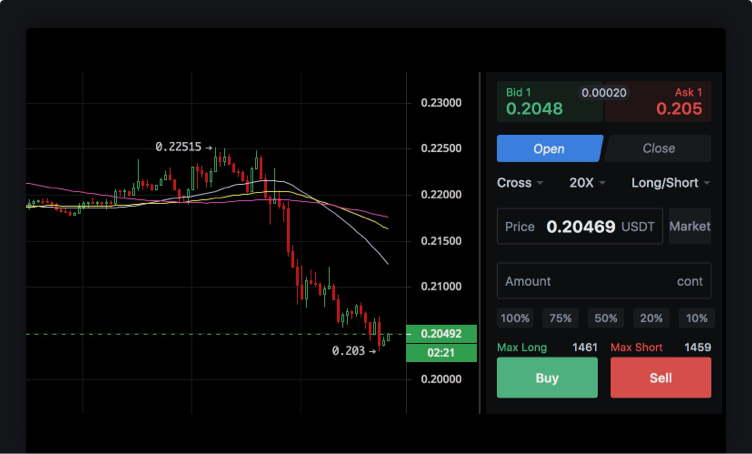Click the 0.20000 price axis label
The height and width of the screenshot is (454, 752).
pyautogui.click(x=441, y=379)
